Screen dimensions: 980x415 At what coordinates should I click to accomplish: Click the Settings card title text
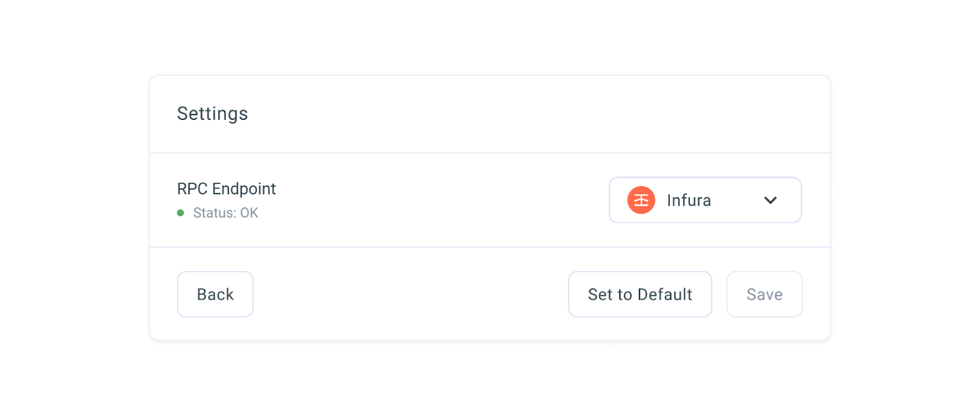pyautogui.click(x=213, y=114)
